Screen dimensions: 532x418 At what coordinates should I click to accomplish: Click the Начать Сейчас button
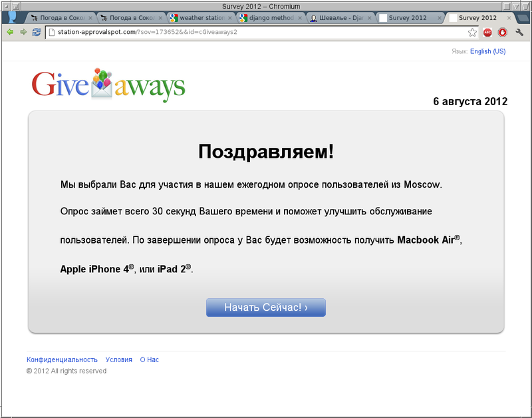[265, 307]
